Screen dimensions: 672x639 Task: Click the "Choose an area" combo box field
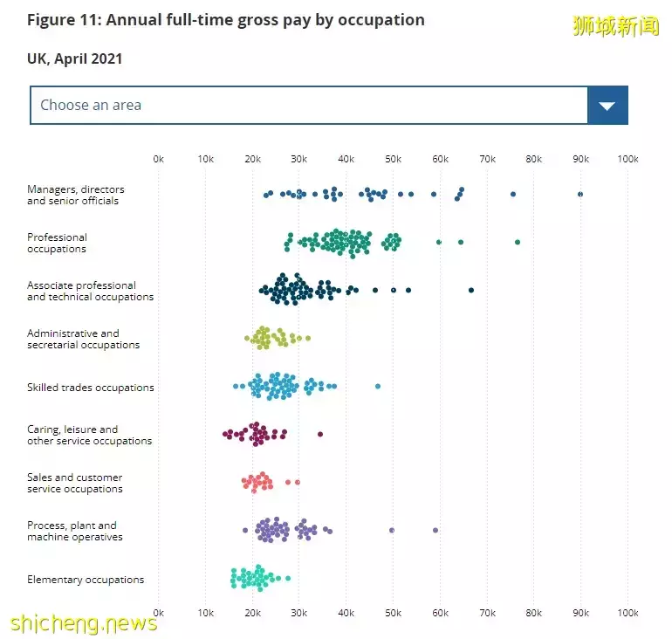[310, 106]
